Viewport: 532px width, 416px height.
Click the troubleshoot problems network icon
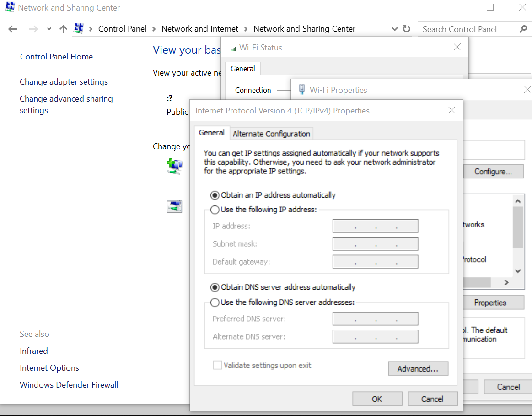(174, 206)
